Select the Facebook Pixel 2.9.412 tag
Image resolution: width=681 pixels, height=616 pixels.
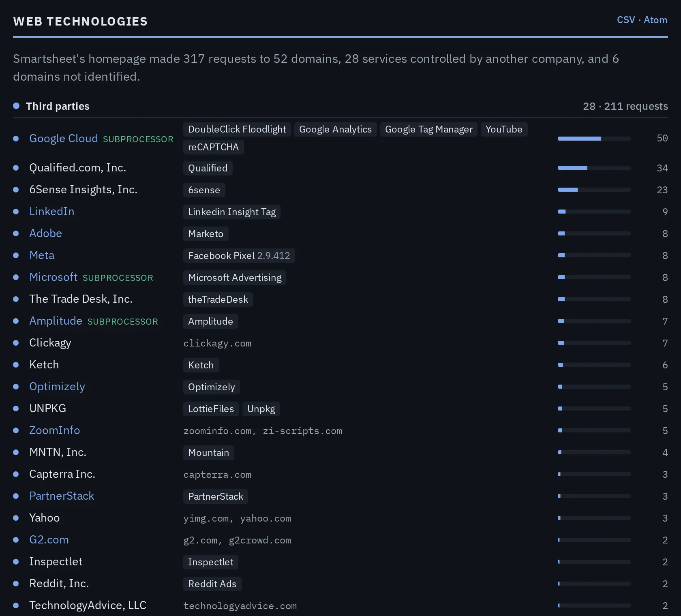239,256
